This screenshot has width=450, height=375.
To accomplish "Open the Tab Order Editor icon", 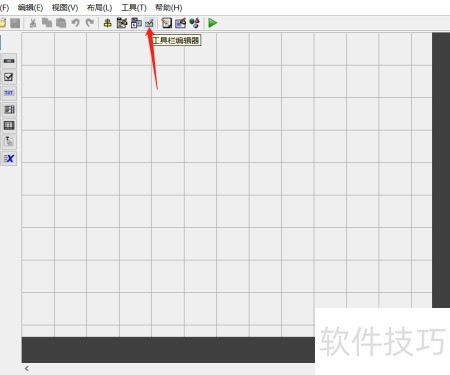I will tap(136, 23).
